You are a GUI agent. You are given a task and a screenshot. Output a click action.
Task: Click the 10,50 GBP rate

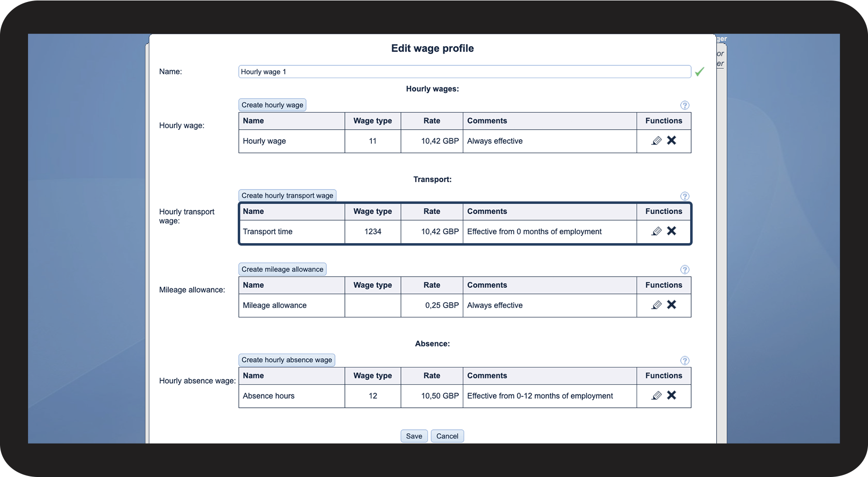click(x=440, y=396)
